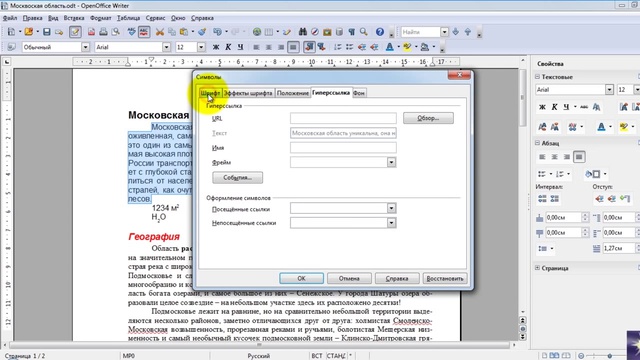Screen dimensions: 640x360
Task: Click the zoom slider in status bar
Action: [609, 356]
